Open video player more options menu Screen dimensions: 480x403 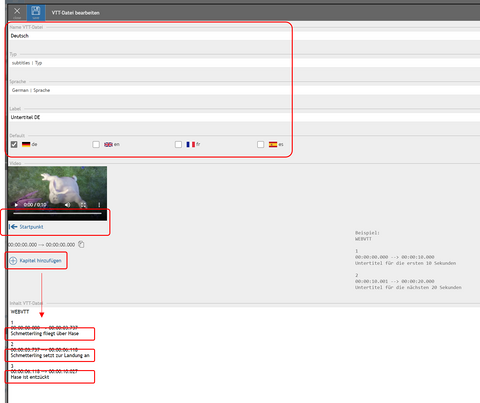(x=99, y=205)
